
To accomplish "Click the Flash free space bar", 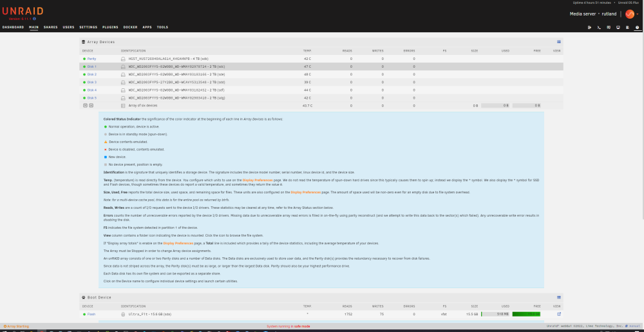I will pyautogui.click(x=527, y=315).
